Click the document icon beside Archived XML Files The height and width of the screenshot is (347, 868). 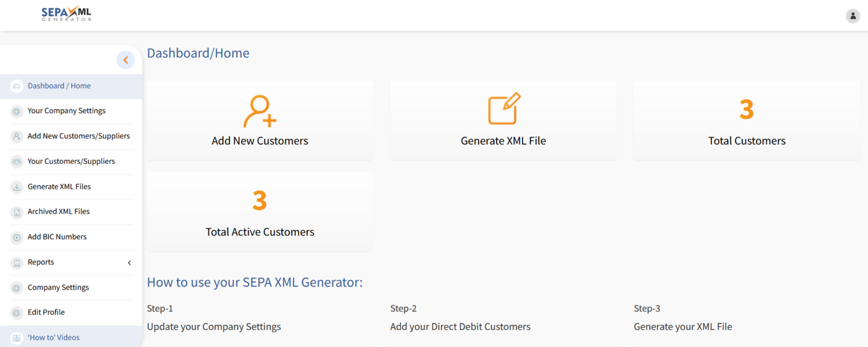coord(15,211)
